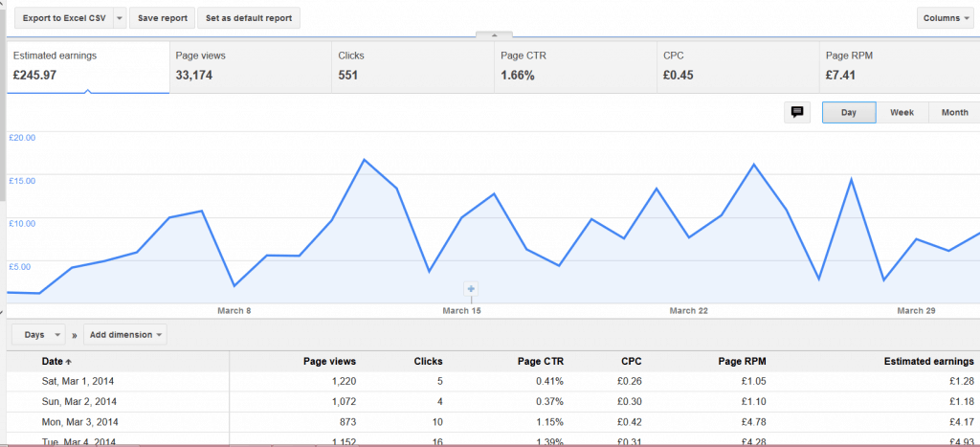Screen dimensions: 980x447
Task: Open the Columns dropdown
Action: click(x=945, y=18)
